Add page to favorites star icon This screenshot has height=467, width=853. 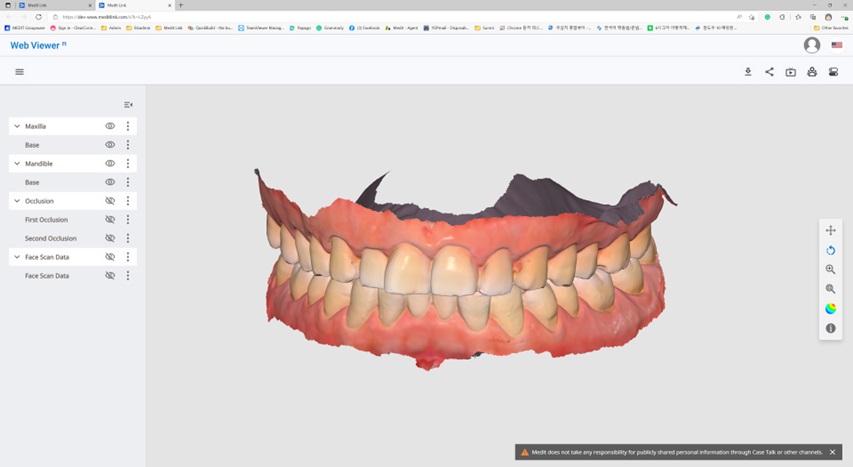tap(751, 17)
